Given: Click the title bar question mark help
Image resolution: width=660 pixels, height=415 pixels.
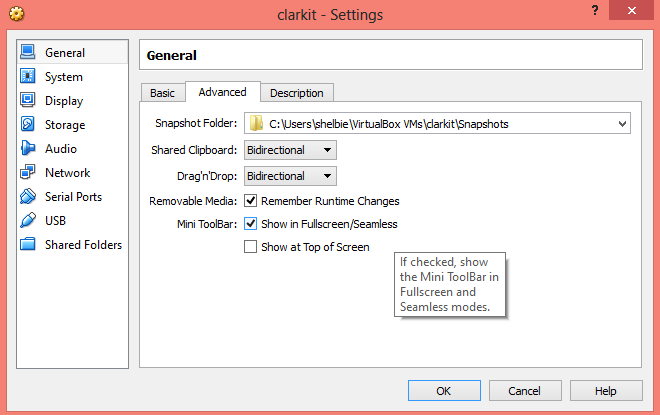Looking at the screenshot, I should pyautogui.click(x=595, y=11).
